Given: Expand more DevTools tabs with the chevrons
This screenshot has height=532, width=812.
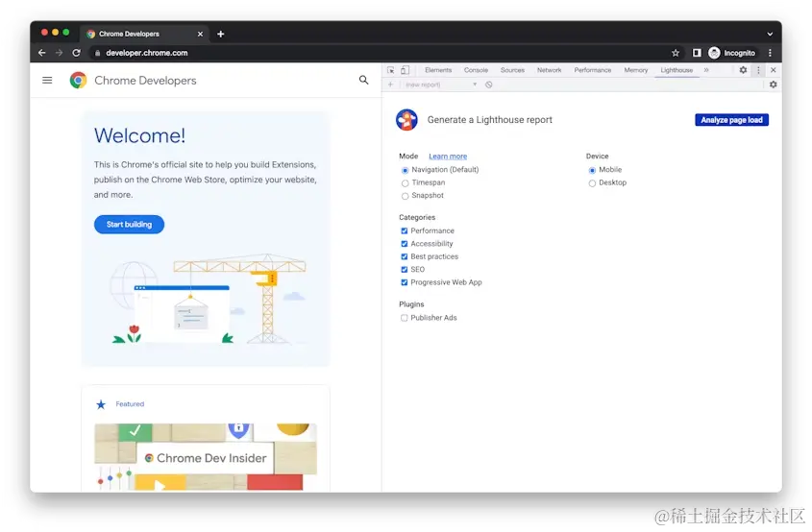Looking at the screenshot, I should (706, 70).
